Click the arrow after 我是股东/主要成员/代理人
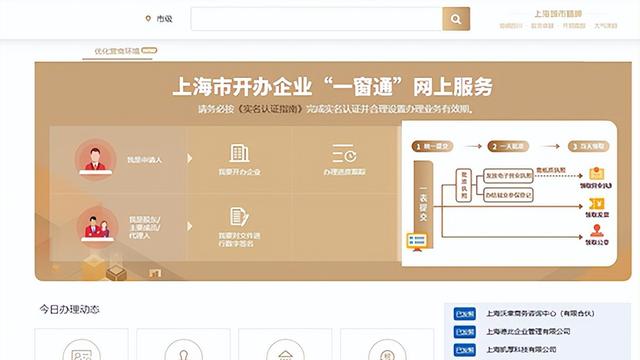 coord(189,227)
